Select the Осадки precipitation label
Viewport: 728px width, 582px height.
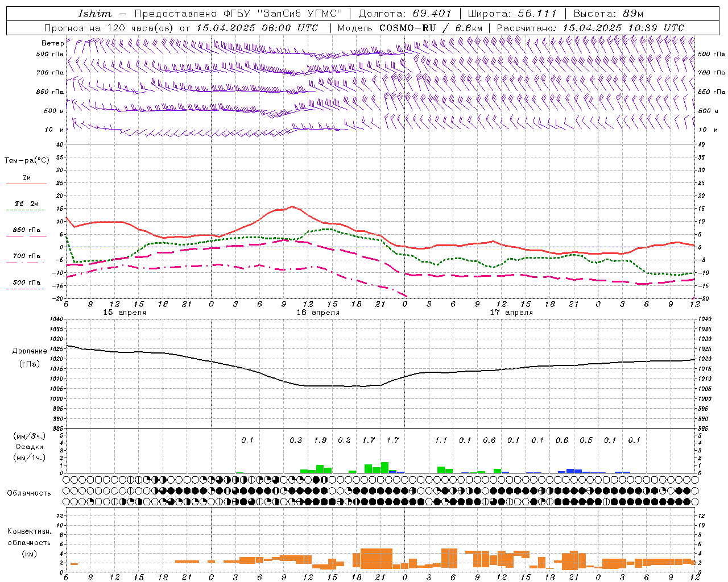(30, 447)
